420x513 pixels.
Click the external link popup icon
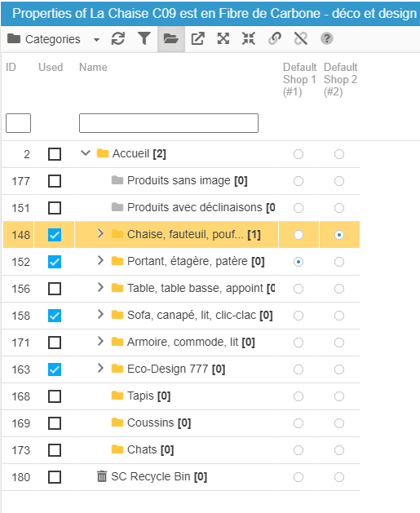pyautogui.click(x=197, y=38)
